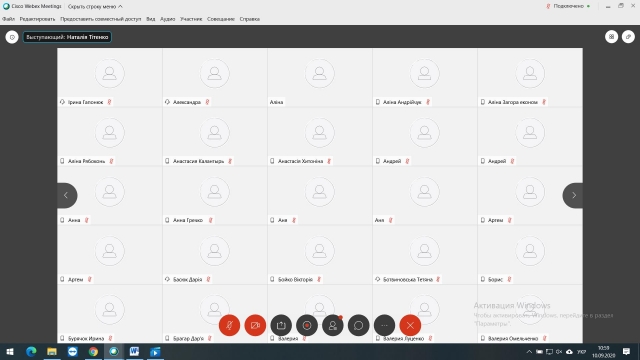
Task: Click headset icon beside Басюк Дарія
Action: [x=167, y=280]
